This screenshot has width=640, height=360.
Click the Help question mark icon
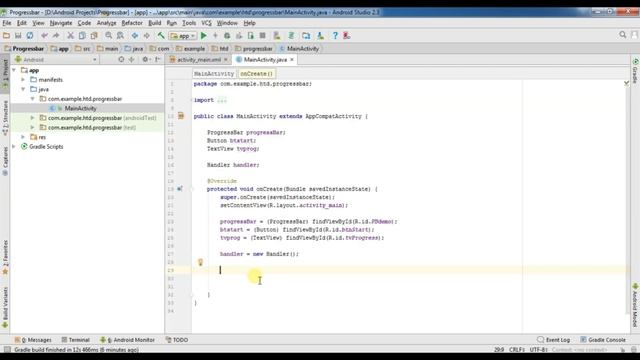[335, 36]
